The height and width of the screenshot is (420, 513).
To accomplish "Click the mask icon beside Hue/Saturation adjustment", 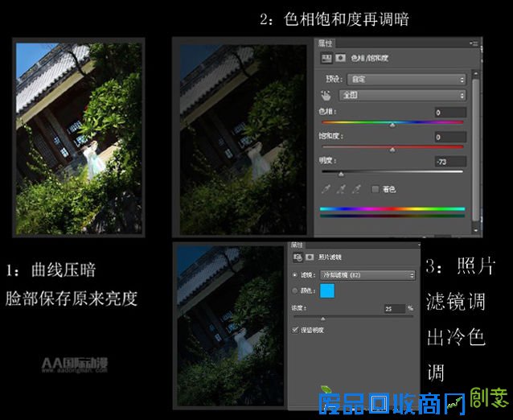I will (341, 58).
